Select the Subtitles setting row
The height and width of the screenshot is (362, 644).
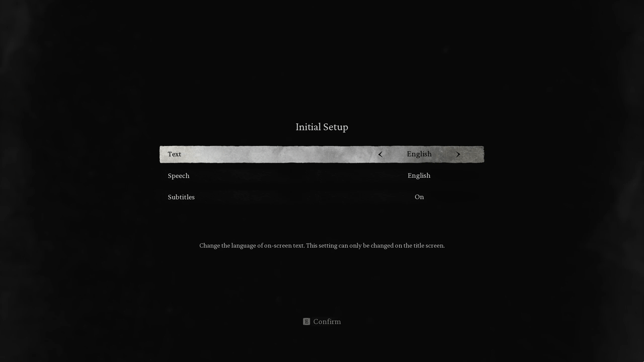point(322,197)
